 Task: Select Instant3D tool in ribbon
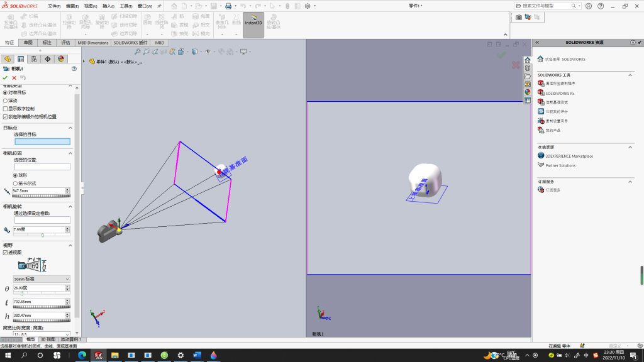tap(253, 25)
